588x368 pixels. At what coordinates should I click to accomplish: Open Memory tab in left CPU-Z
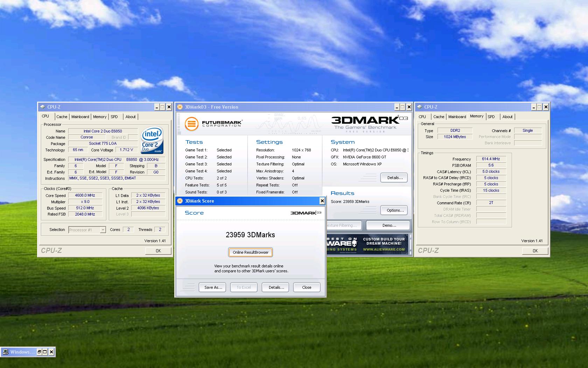[100, 117]
